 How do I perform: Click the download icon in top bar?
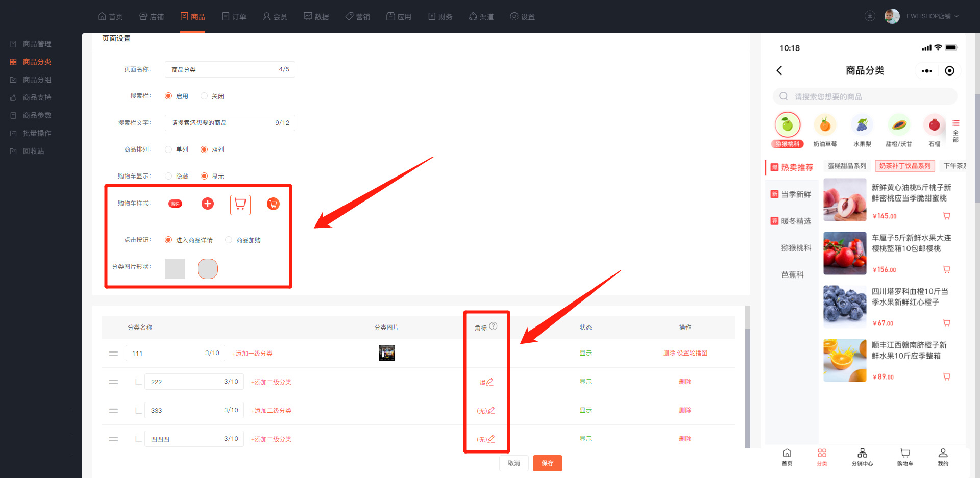pyautogui.click(x=870, y=16)
